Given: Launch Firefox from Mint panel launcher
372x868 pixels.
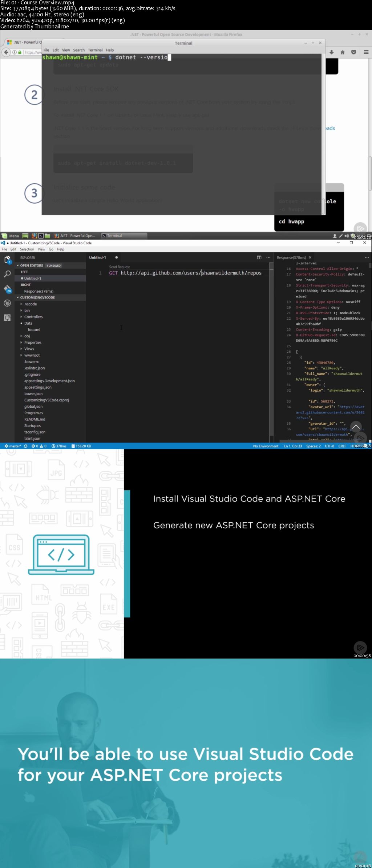Looking at the screenshot, I should 35,236.
